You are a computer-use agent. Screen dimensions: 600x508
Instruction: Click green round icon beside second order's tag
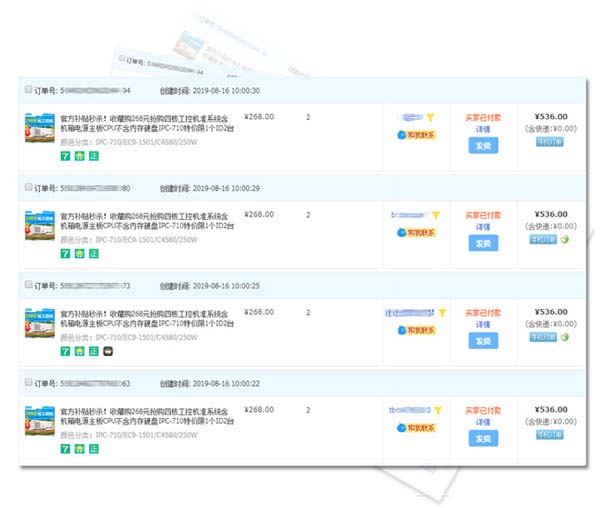pos(564,239)
